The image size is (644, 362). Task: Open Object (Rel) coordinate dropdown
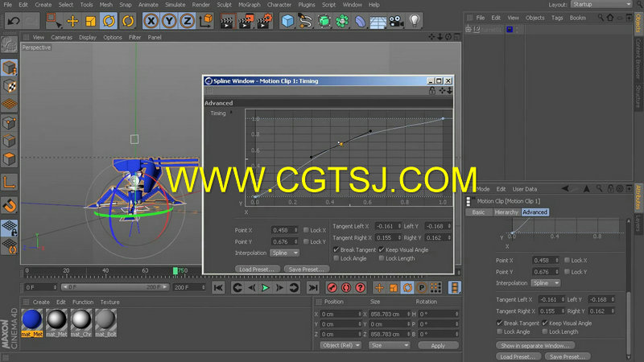(341, 346)
